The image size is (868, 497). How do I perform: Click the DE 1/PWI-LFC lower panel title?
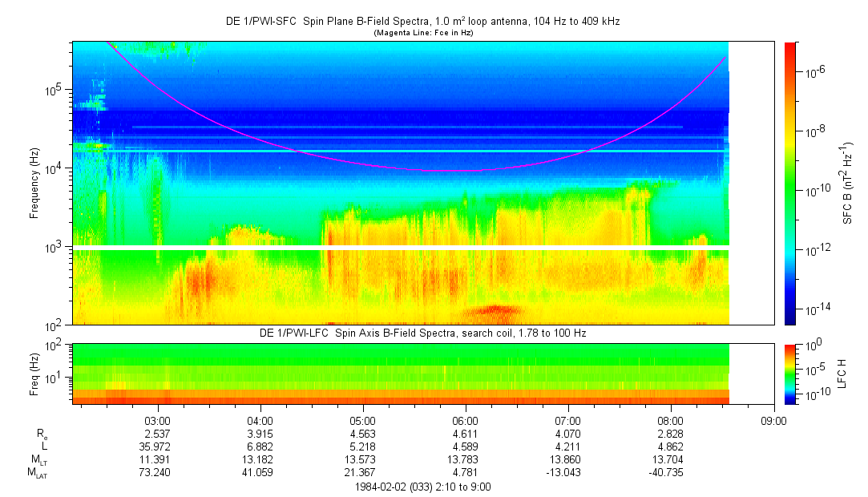[422, 333]
